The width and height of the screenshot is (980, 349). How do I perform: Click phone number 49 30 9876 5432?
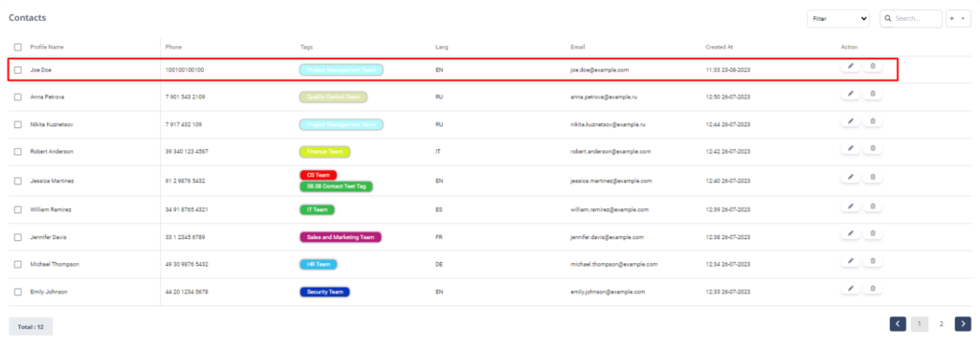[187, 265]
